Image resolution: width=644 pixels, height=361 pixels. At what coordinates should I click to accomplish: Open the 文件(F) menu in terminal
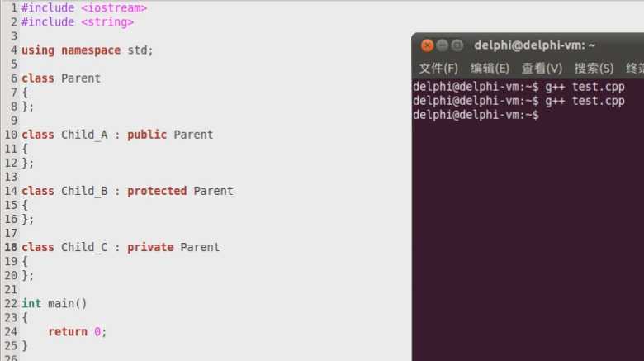tap(438, 68)
